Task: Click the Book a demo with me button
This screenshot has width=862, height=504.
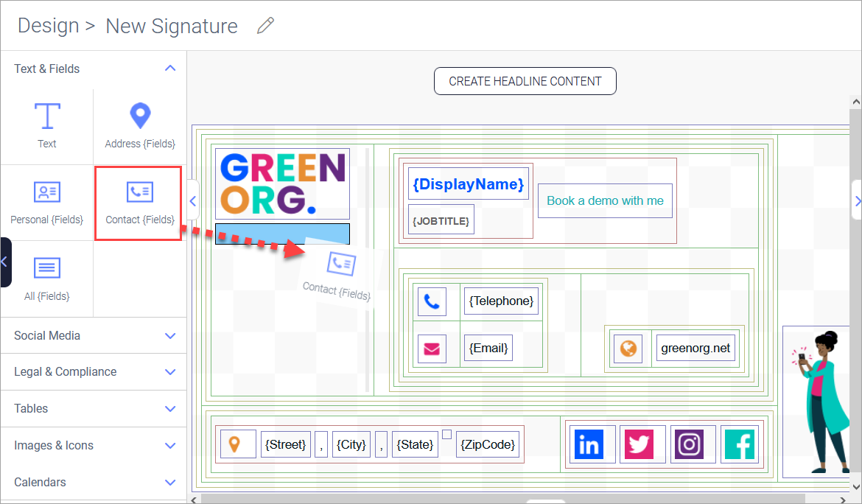Action: pos(605,200)
